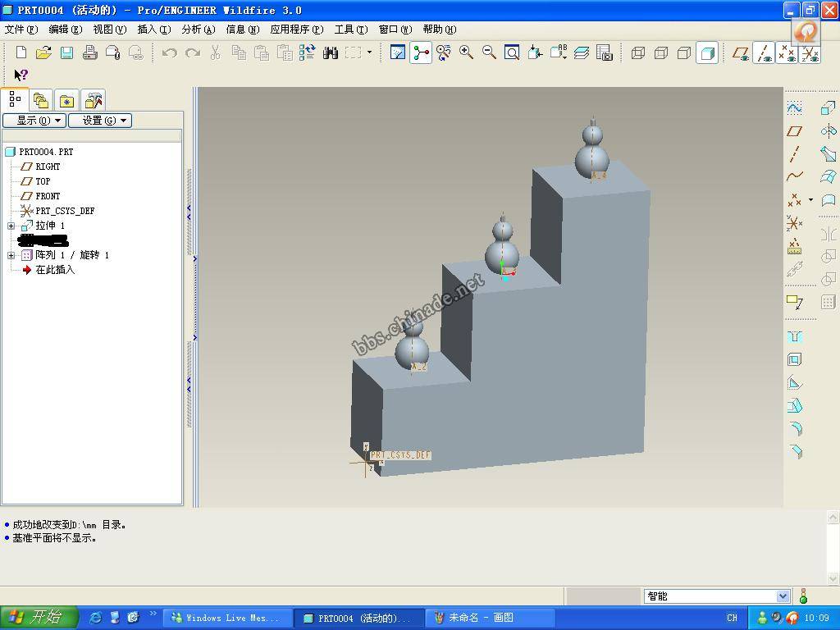Click the Save file icon
This screenshot has width=840, height=630.
tap(66, 52)
